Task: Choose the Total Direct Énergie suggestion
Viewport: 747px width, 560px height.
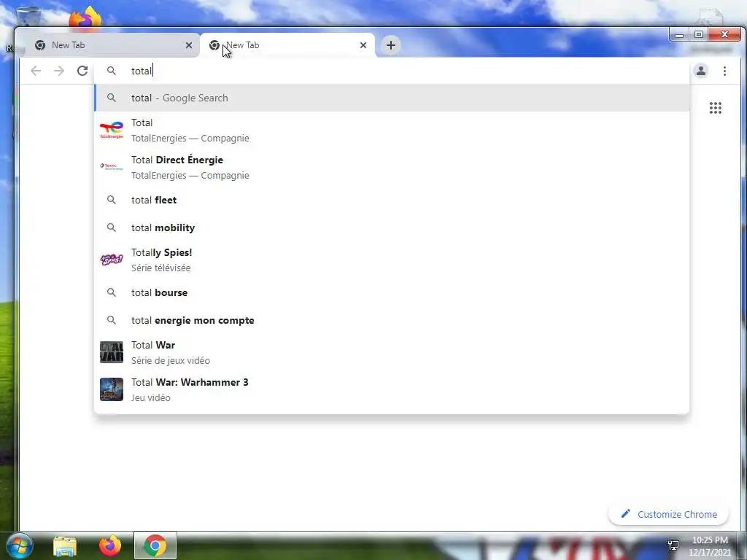Action: click(x=392, y=168)
